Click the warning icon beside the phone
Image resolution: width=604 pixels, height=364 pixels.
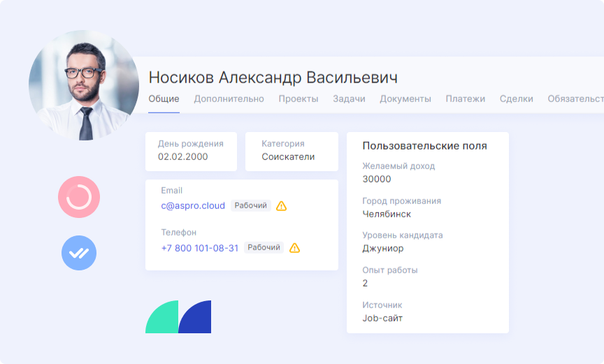294,248
